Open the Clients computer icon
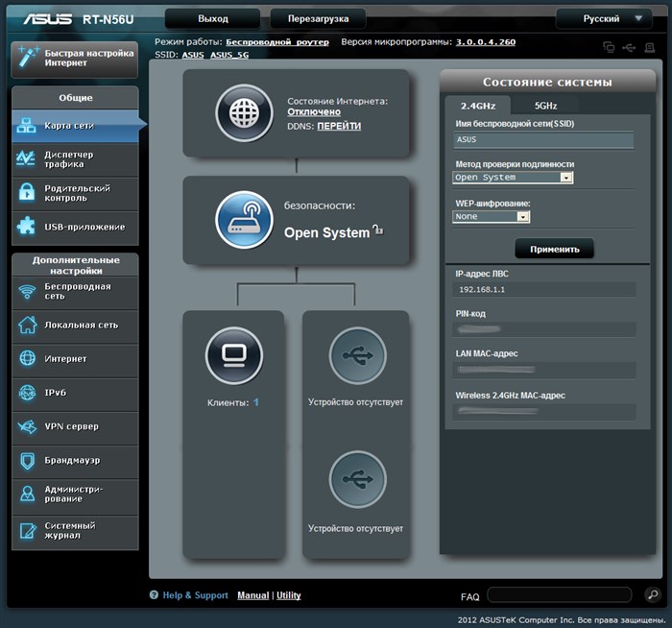The width and height of the screenshot is (672, 628). point(234,355)
